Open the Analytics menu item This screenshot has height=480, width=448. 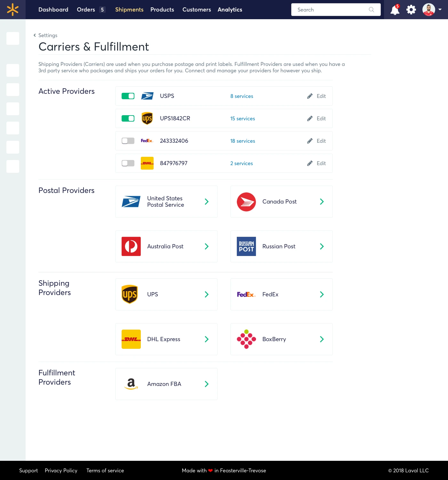pos(230,10)
